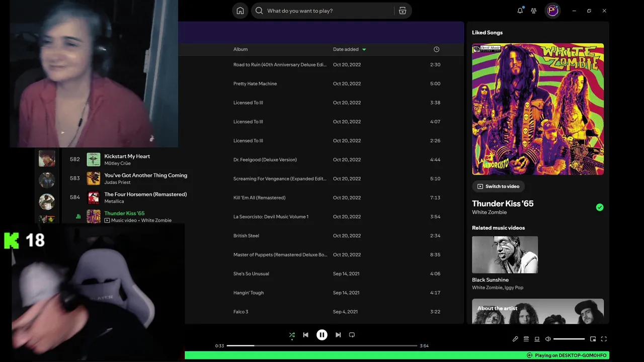Image resolution: width=644 pixels, height=362 pixels.
Task: Open Judas Priest artist link
Action: pyautogui.click(x=117, y=183)
